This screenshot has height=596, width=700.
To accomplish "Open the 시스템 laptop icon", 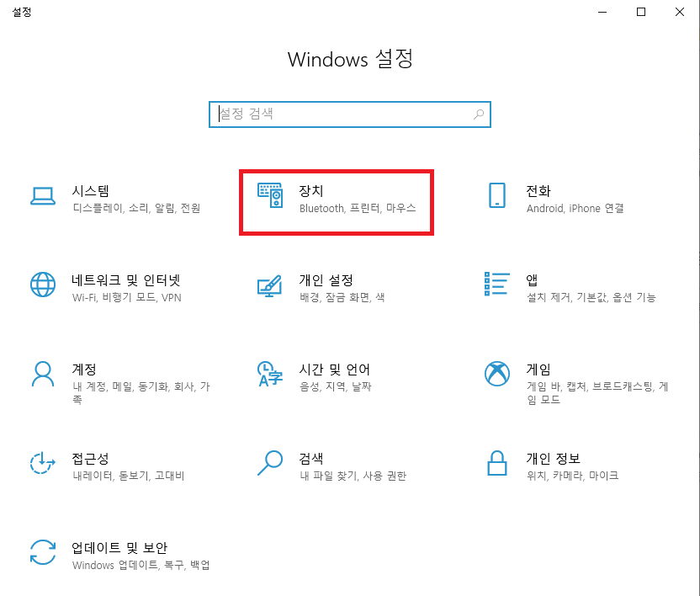I will (x=43, y=195).
